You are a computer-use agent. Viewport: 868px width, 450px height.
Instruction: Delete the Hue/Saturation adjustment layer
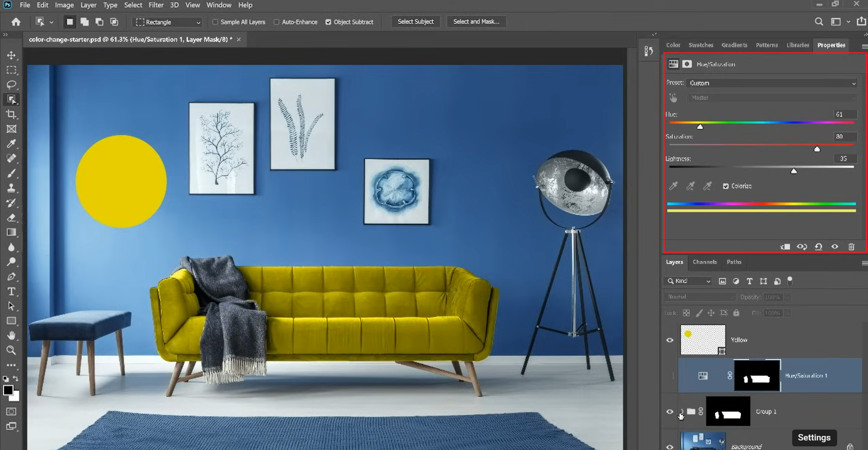(x=851, y=247)
